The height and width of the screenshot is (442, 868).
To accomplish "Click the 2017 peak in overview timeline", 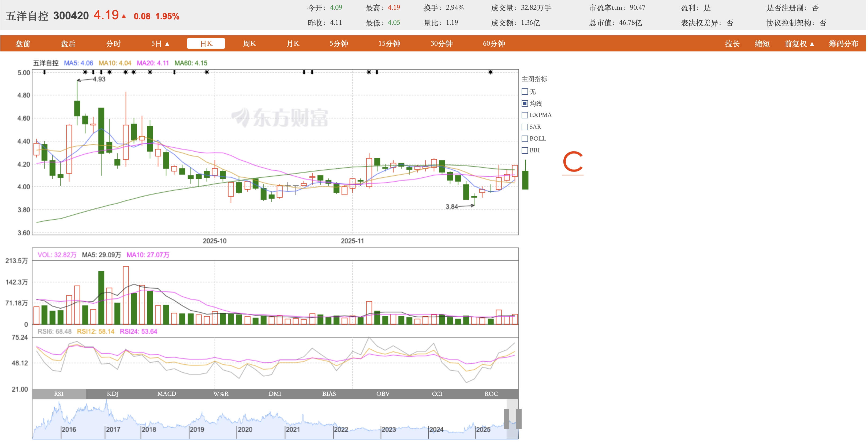I will [x=106, y=402].
